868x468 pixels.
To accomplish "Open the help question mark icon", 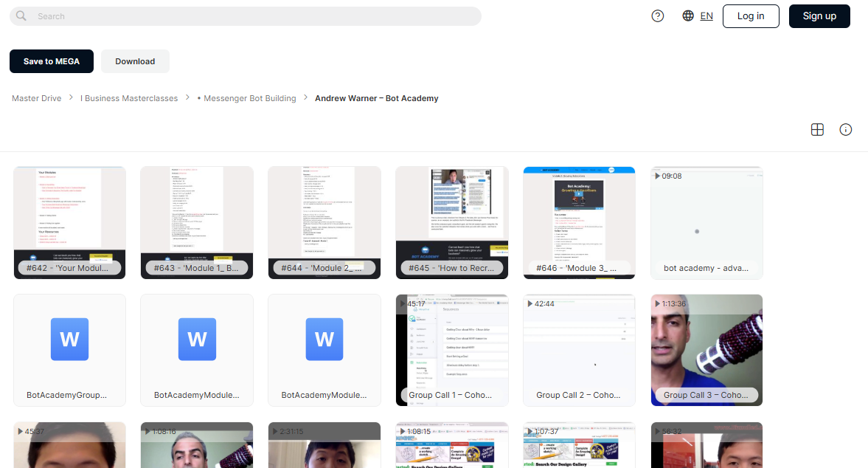I will (658, 16).
